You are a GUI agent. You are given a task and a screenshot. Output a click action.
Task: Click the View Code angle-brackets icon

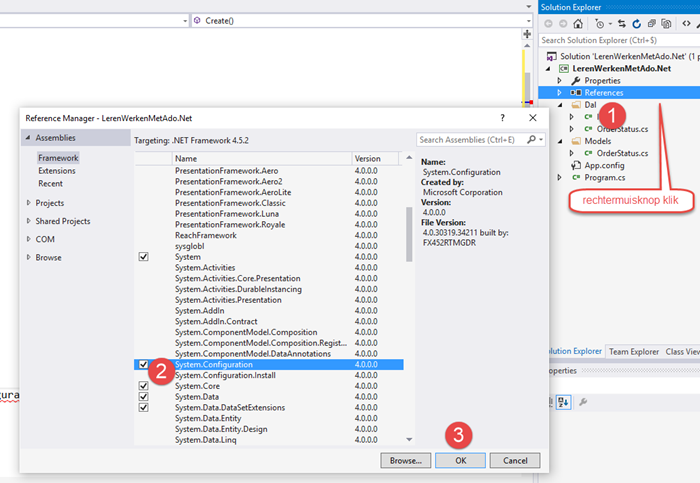(x=686, y=24)
